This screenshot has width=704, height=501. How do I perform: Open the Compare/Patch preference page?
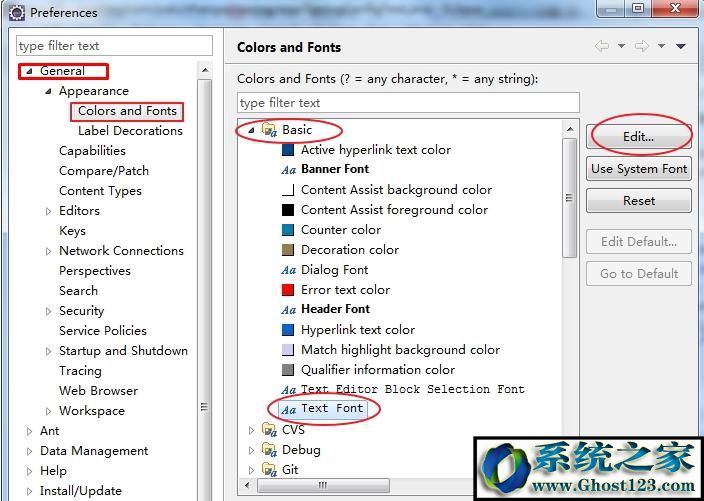pos(104,171)
